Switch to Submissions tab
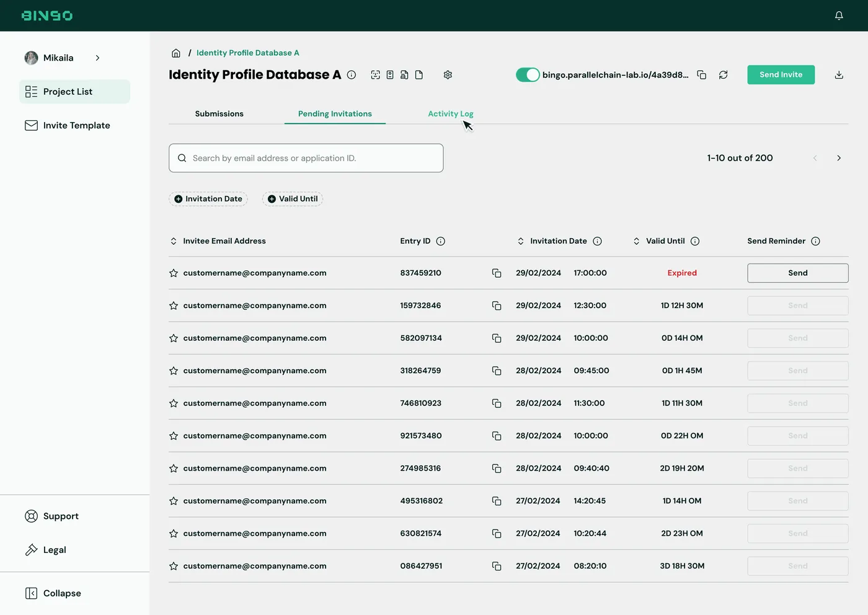The width and height of the screenshot is (868, 615). pos(219,114)
